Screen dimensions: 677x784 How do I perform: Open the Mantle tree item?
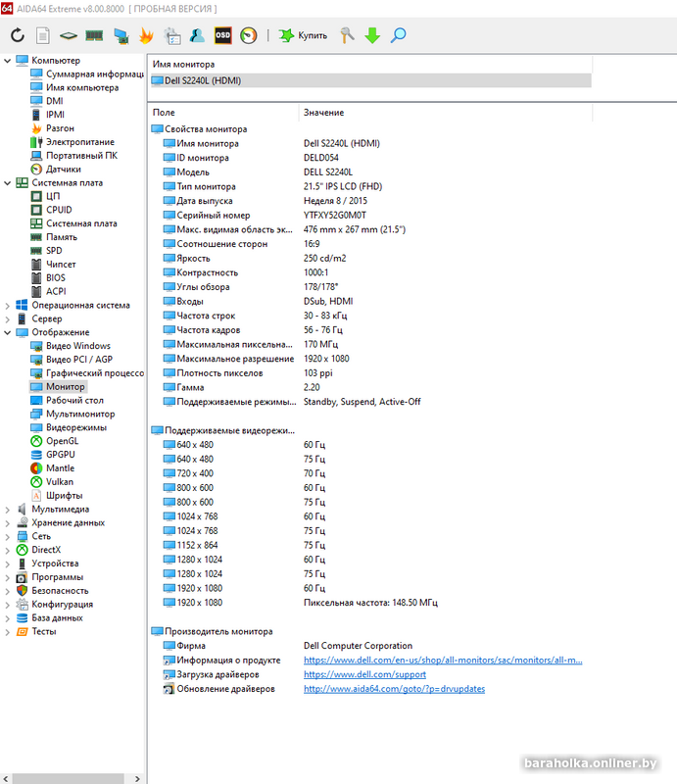tap(53, 468)
